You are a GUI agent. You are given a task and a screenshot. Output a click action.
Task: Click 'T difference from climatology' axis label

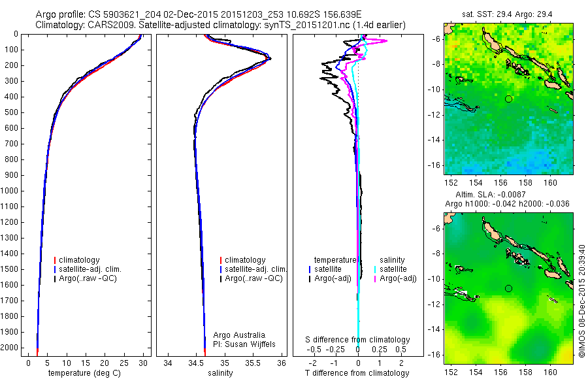pos(357,373)
